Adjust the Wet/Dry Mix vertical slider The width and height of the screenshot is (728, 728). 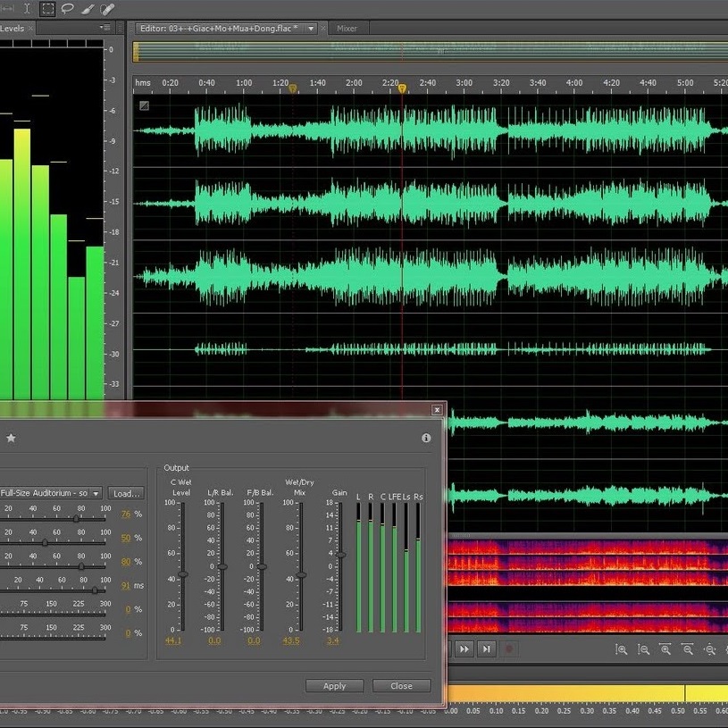coord(301,574)
